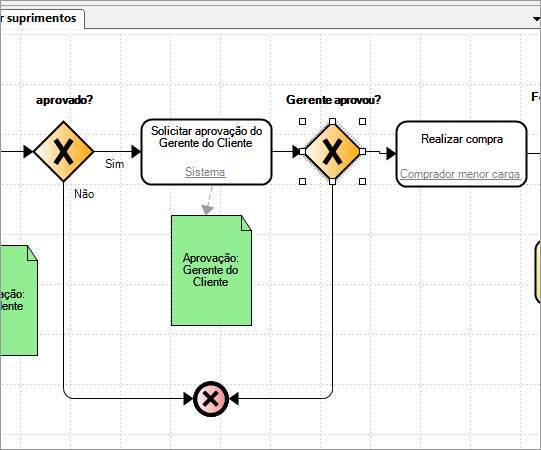Click the top-middle handle of selected gateway

pos(332,121)
